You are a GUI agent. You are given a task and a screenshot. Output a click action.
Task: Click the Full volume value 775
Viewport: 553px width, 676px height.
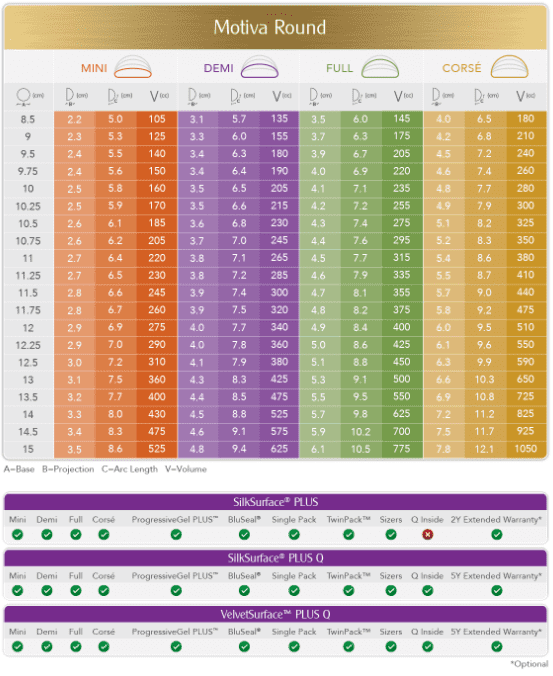(402, 449)
